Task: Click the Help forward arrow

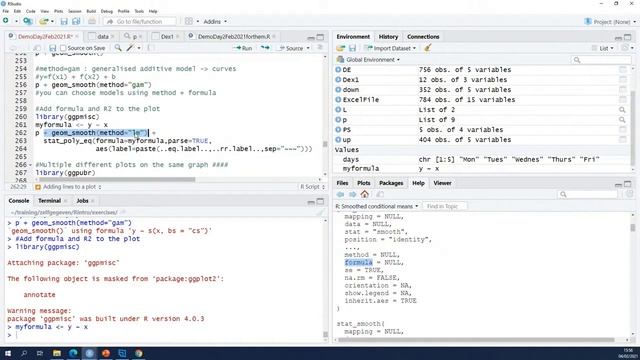Action: pyautogui.click(x=352, y=194)
